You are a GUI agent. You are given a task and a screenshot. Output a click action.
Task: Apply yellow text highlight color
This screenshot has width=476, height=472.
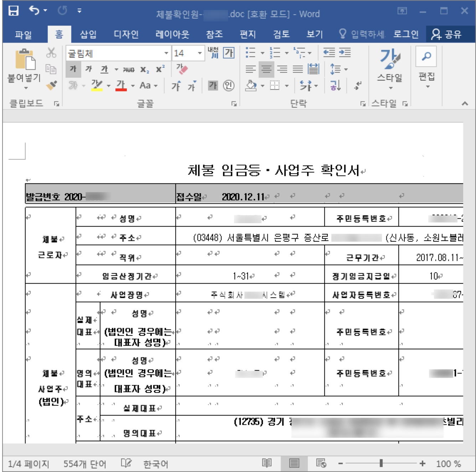pos(97,85)
